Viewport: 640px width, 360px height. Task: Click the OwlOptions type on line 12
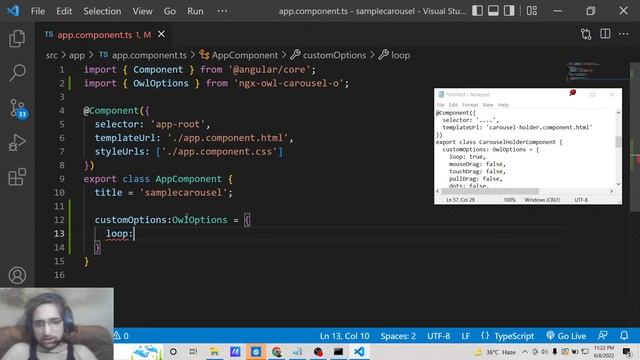pyautogui.click(x=200, y=220)
